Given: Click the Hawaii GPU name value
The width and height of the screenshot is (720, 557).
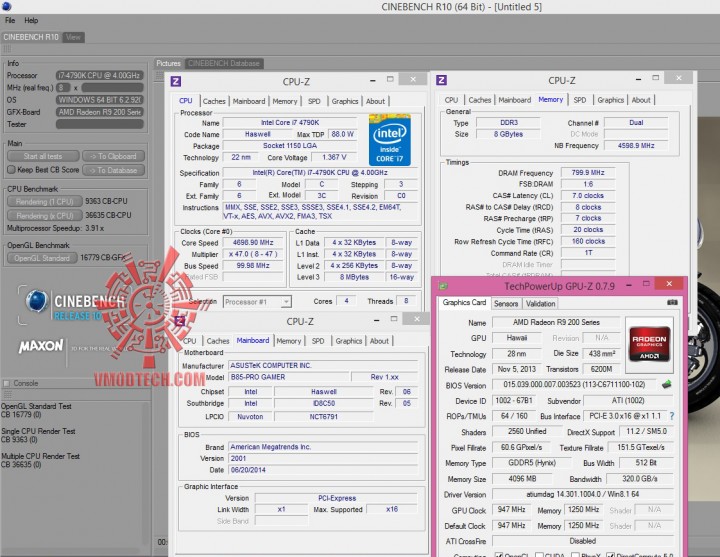Looking at the screenshot, I should click(517, 338).
